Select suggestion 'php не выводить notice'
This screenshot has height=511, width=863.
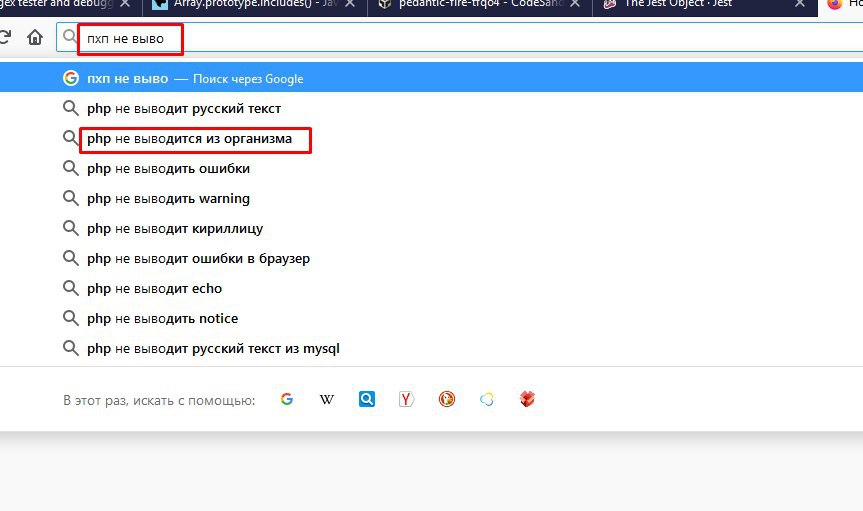coord(432,318)
